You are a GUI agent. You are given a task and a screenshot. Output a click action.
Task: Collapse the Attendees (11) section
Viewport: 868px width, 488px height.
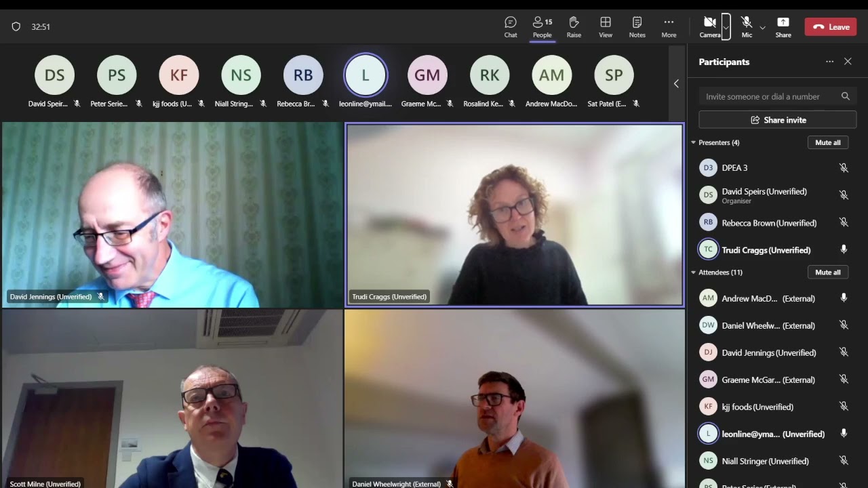coord(694,272)
